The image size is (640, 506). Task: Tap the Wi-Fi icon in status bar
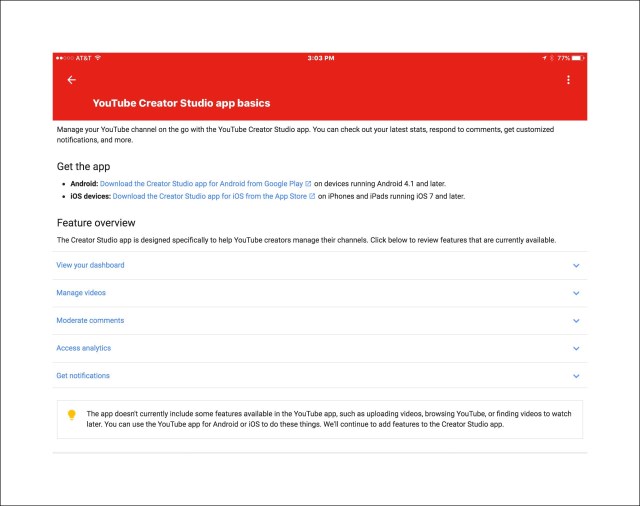(x=98, y=58)
